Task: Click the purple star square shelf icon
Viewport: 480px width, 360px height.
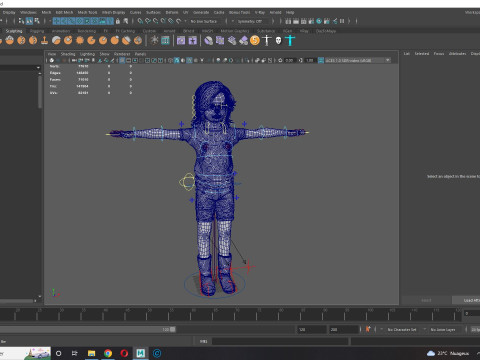Action: click(x=193, y=41)
